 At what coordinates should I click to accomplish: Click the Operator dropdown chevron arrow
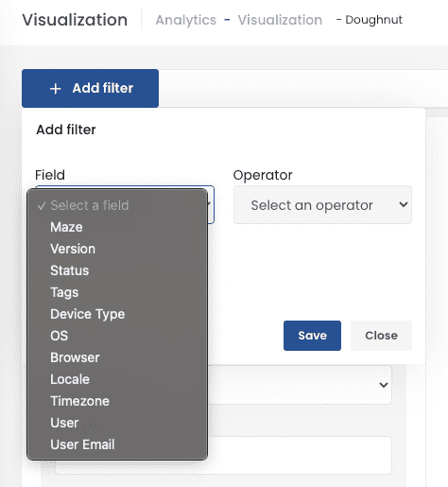pos(404,204)
